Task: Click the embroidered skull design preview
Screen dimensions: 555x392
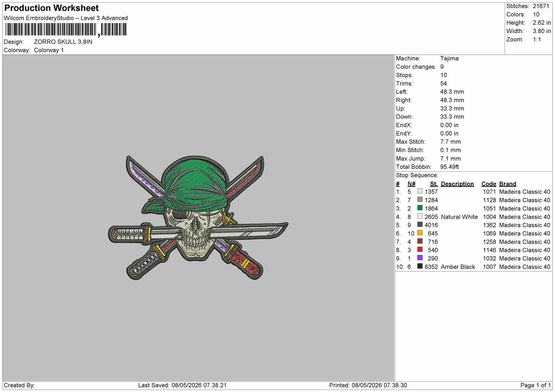Action: pyautogui.click(x=198, y=217)
